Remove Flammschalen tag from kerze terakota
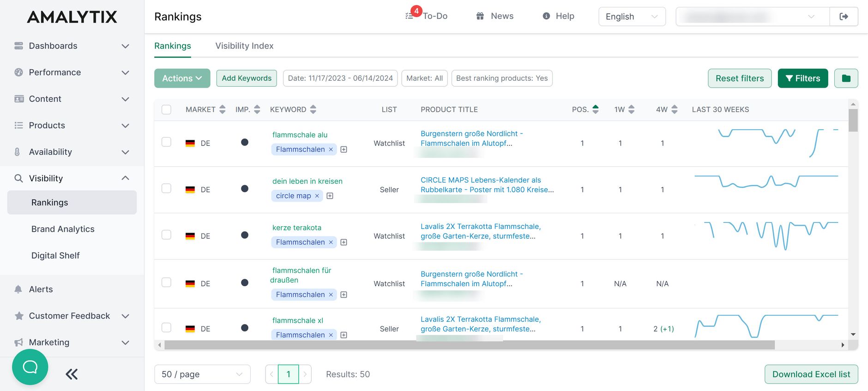 [331, 242]
